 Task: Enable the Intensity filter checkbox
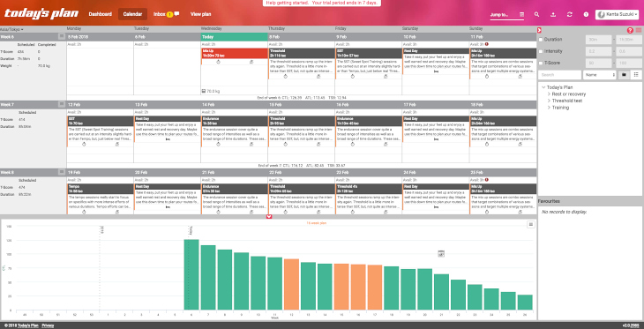[541, 51]
